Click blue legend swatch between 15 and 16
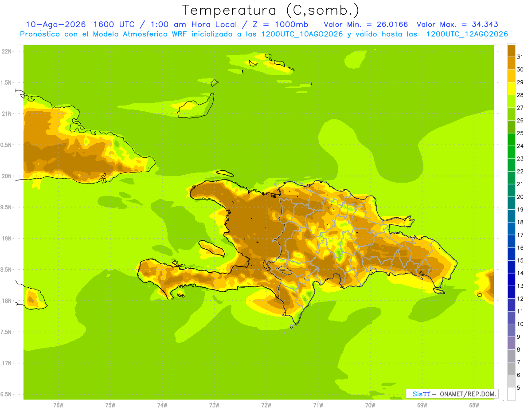Image resolution: width=532 pixels, height=411 pixels. (511, 254)
